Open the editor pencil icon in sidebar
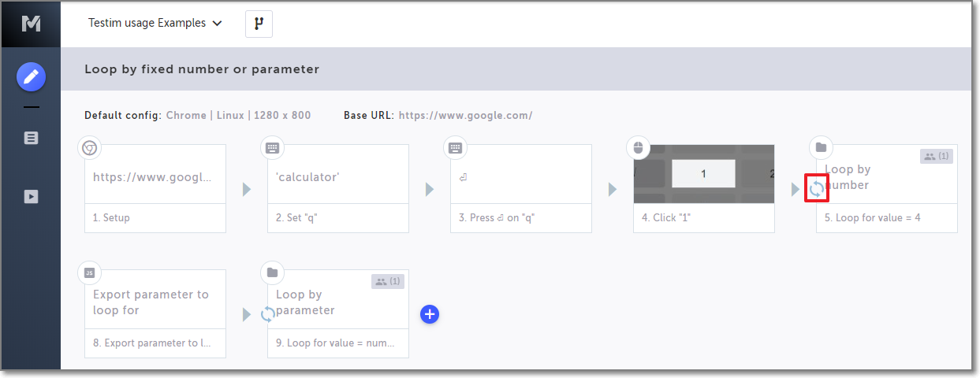Image resolution: width=980 pixels, height=378 pixels. 31,77
